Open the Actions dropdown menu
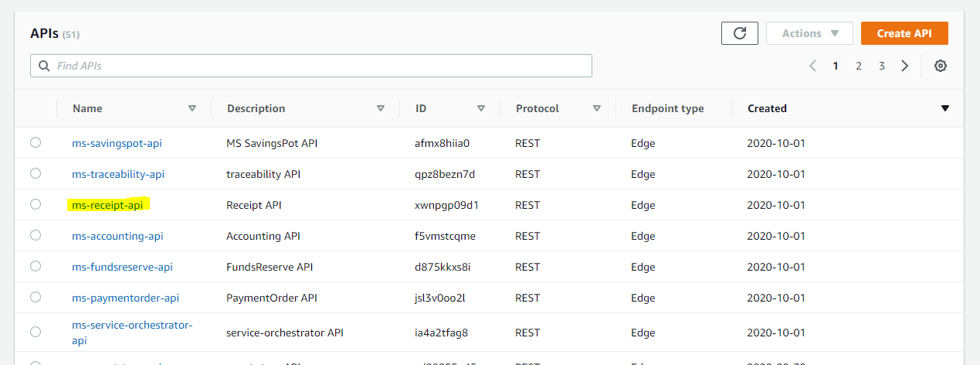This screenshot has width=980, height=365. point(809,33)
